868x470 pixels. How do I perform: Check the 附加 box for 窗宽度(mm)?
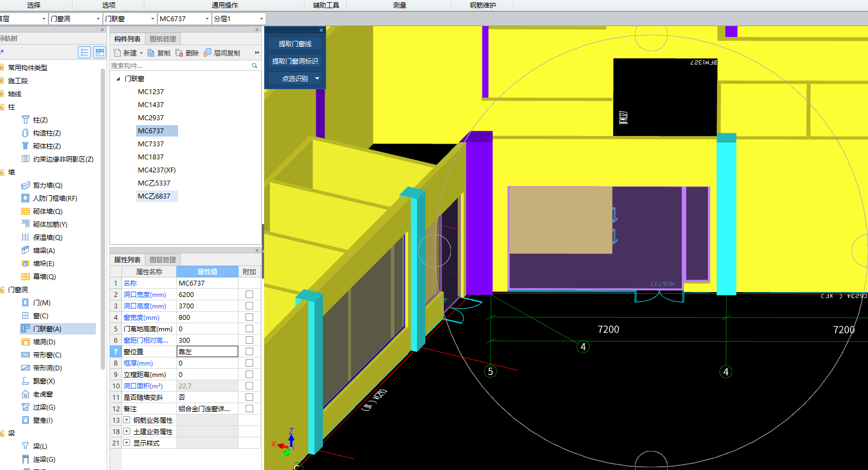point(249,317)
